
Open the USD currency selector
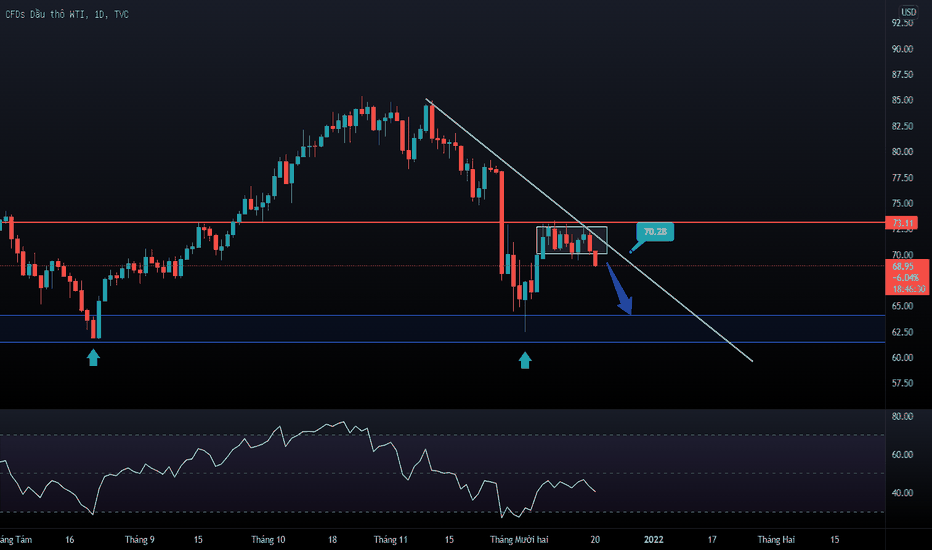tap(908, 12)
